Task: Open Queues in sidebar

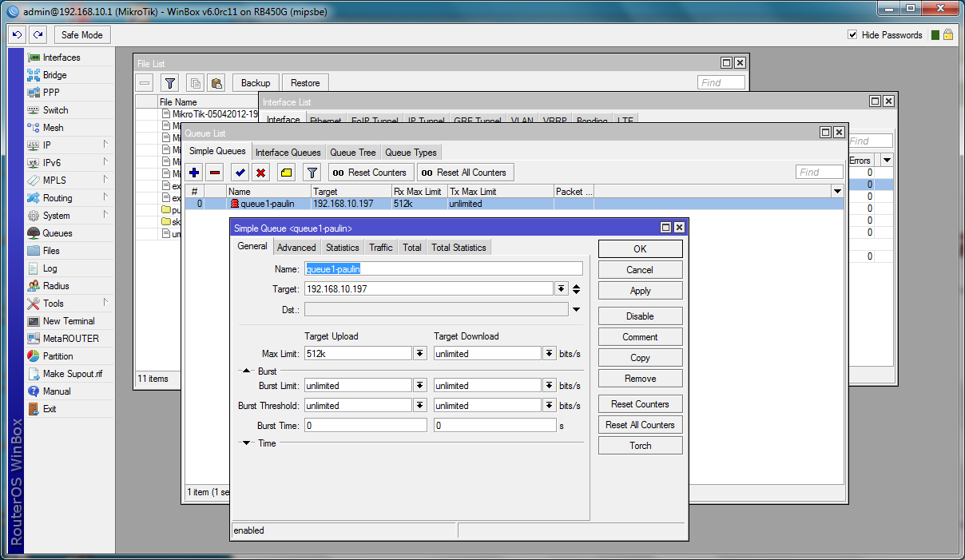Action: 58,233
